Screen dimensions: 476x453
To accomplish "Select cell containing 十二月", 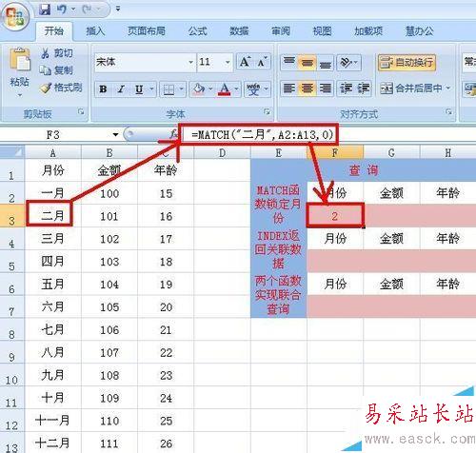I will tap(53, 443).
